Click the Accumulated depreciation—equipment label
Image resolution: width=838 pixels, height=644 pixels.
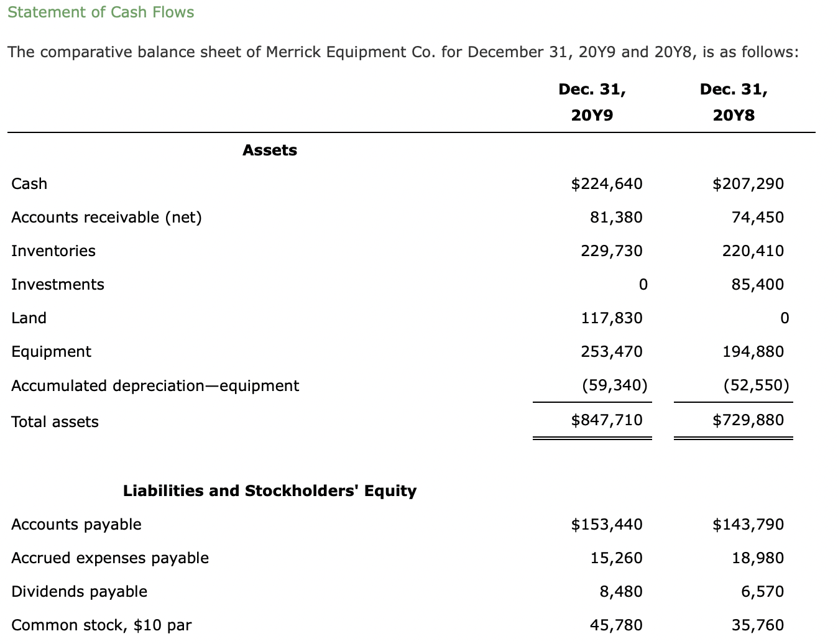(x=155, y=386)
